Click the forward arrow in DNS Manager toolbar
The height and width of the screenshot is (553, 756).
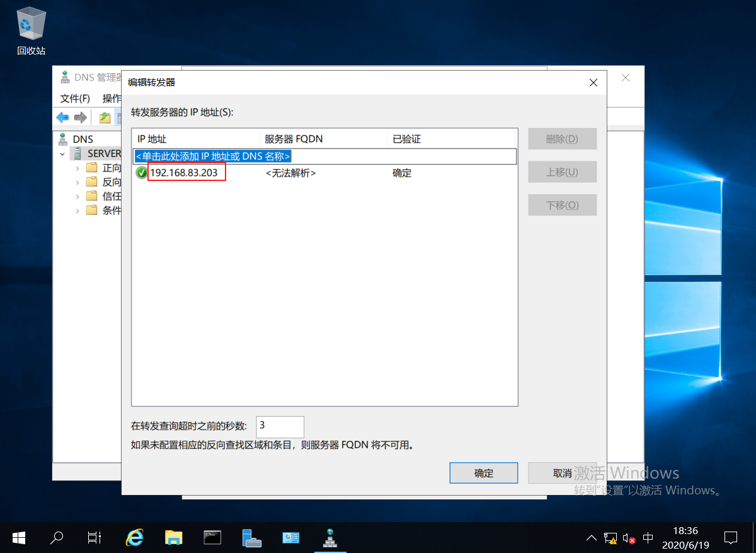(x=80, y=117)
